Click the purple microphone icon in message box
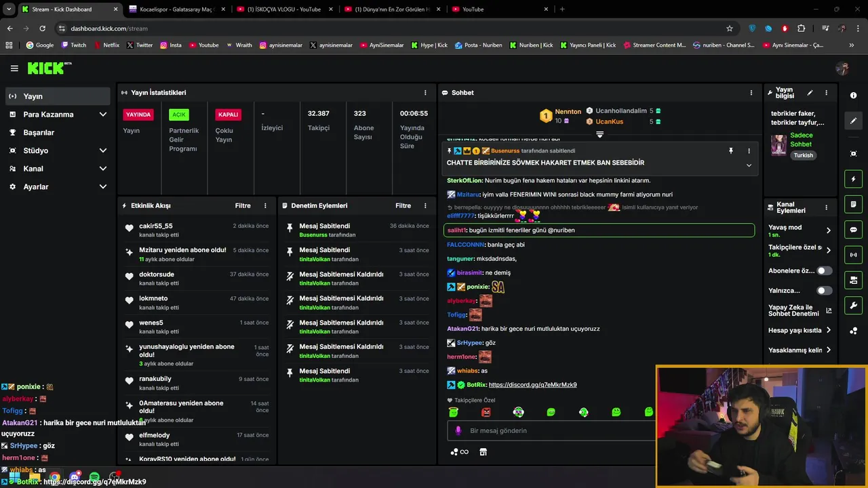The image size is (868, 488). tap(458, 430)
